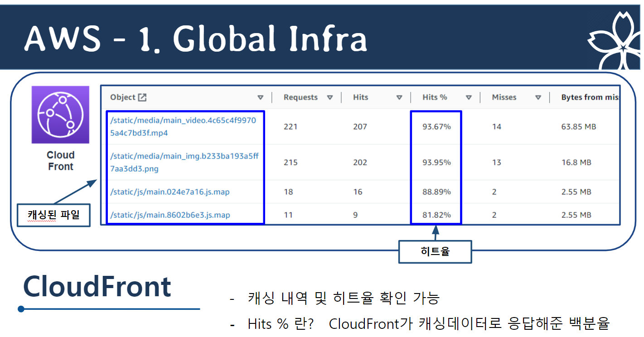Select the 88.89% hit rate cell

[436, 192]
